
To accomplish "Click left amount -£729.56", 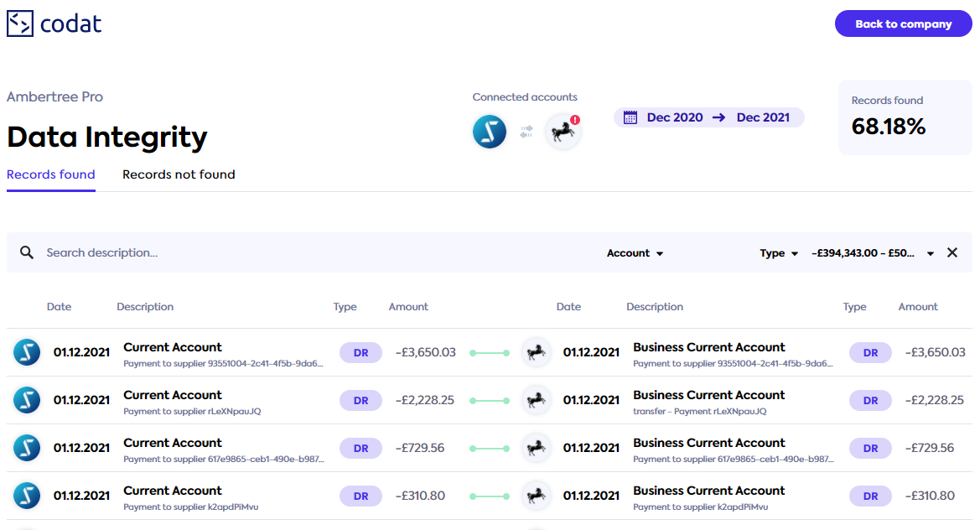I will pyautogui.click(x=419, y=448).
